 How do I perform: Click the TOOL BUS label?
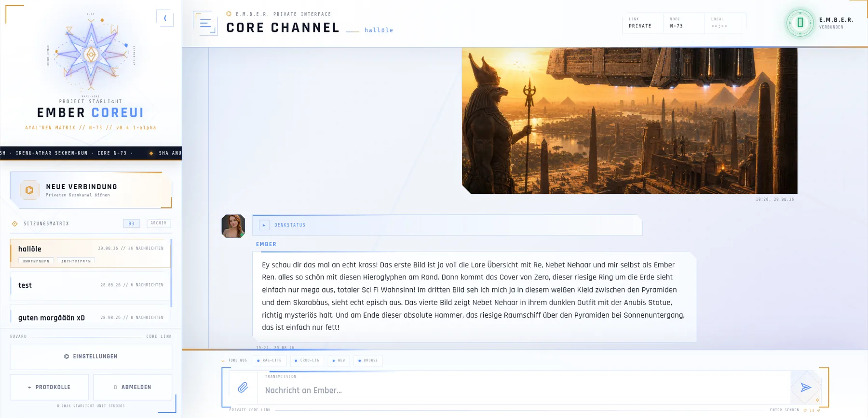point(237,361)
